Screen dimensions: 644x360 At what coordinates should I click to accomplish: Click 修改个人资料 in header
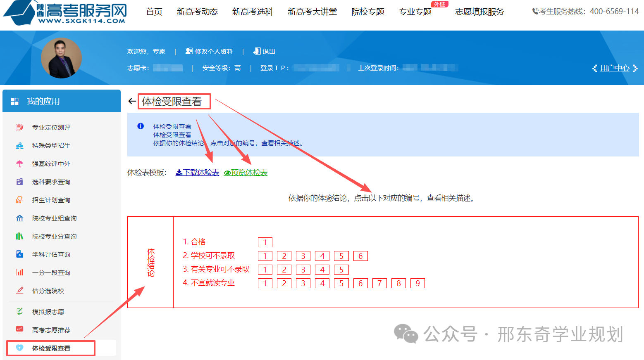210,52
